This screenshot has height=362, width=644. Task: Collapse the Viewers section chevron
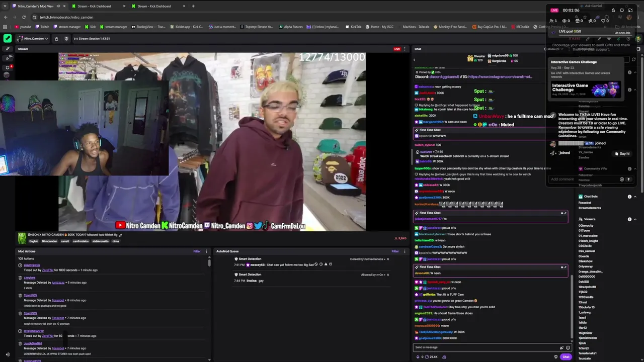(x=635, y=219)
